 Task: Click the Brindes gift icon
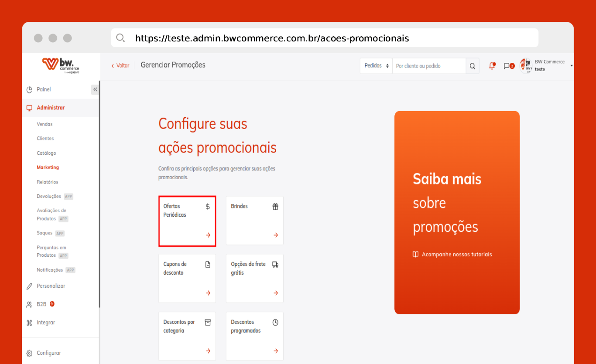pos(275,207)
